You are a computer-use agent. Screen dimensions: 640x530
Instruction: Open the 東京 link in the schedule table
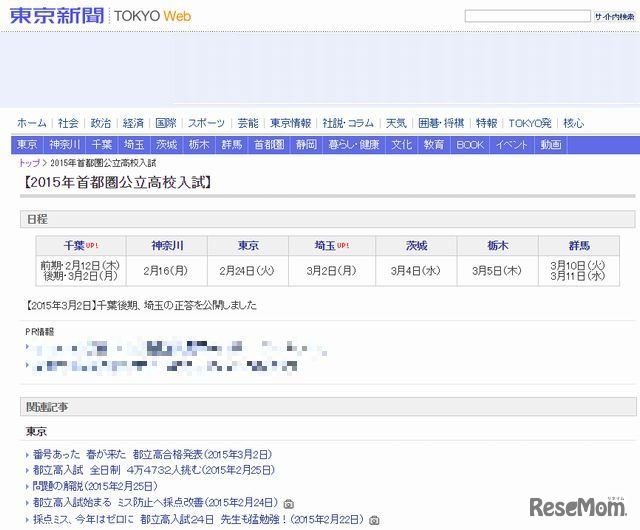pyautogui.click(x=248, y=246)
